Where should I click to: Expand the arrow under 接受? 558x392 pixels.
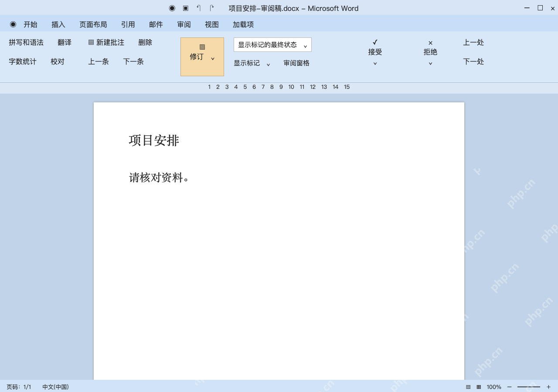[375, 63]
